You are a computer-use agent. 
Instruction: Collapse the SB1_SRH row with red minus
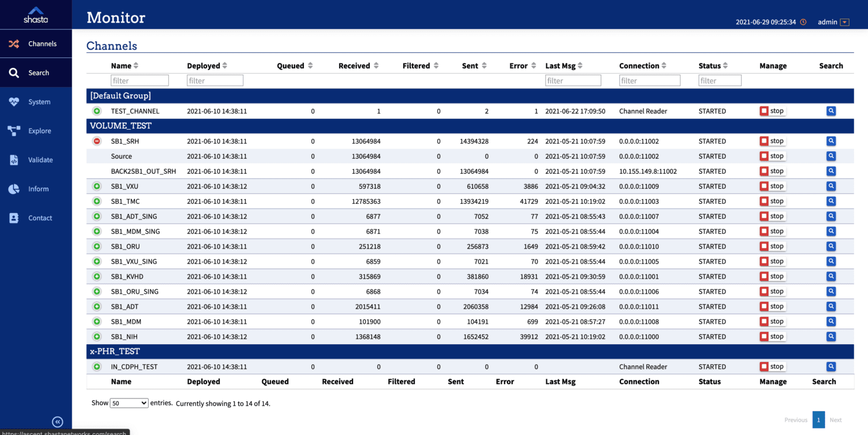click(97, 141)
